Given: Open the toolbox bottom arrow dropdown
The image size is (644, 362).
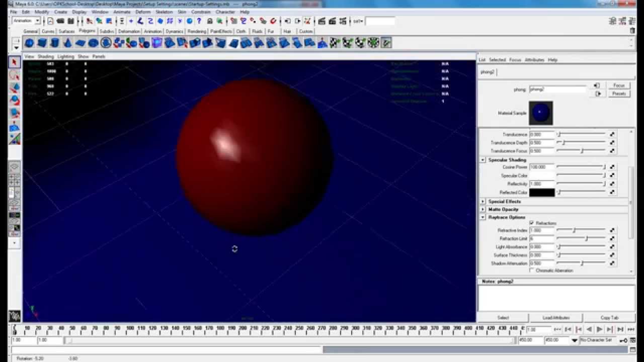Looking at the screenshot, I should tap(15, 242).
